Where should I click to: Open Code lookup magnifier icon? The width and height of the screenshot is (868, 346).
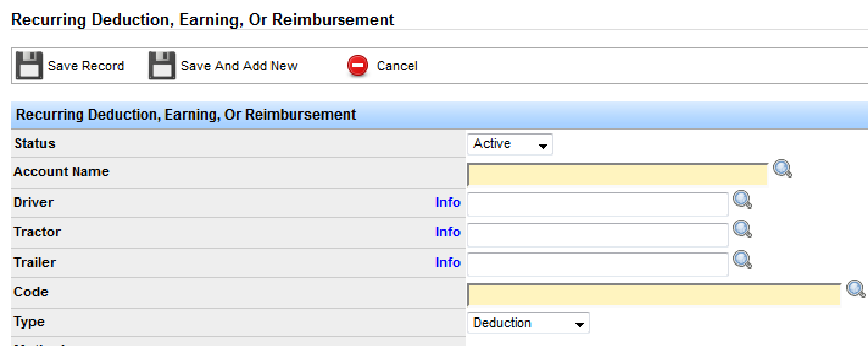pyautogui.click(x=856, y=289)
